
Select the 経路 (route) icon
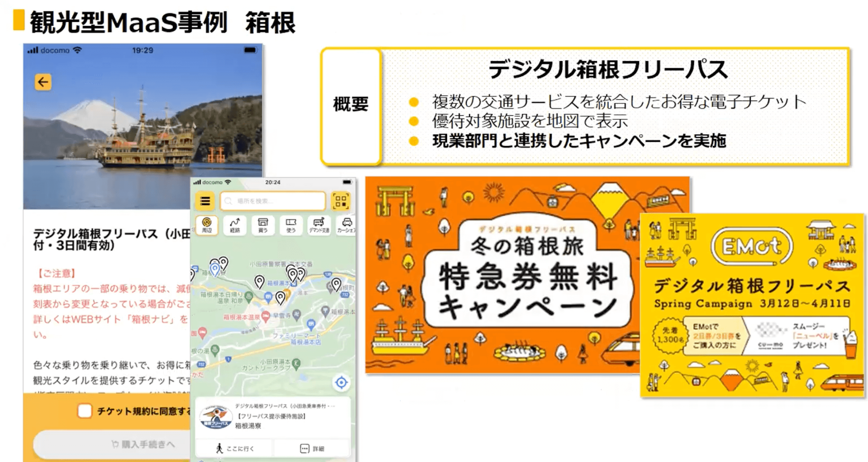point(235,225)
